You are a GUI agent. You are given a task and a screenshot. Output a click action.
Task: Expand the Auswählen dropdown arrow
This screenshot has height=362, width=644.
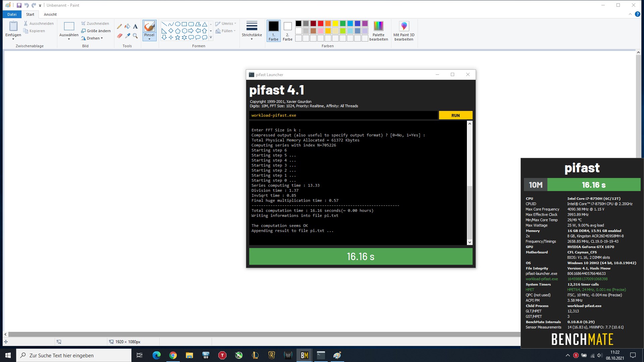pyautogui.click(x=69, y=39)
